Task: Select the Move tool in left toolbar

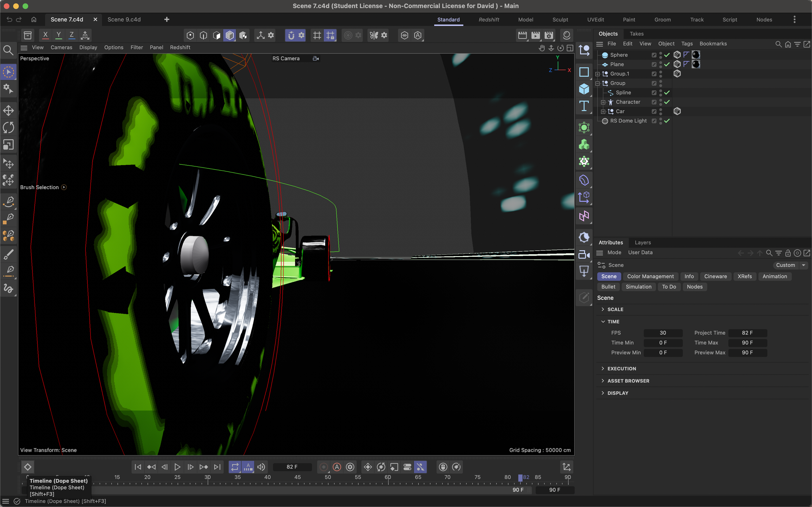Action: [x=8, y=110]
